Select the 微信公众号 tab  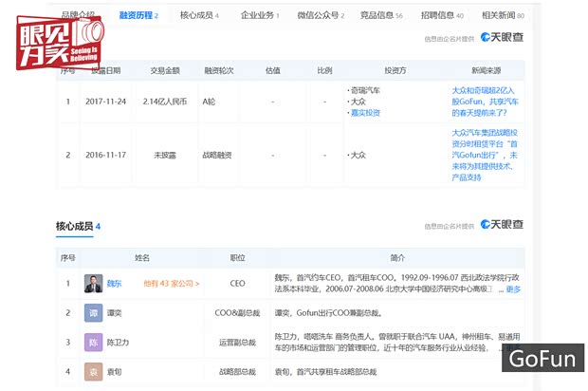tap(321, 15)
